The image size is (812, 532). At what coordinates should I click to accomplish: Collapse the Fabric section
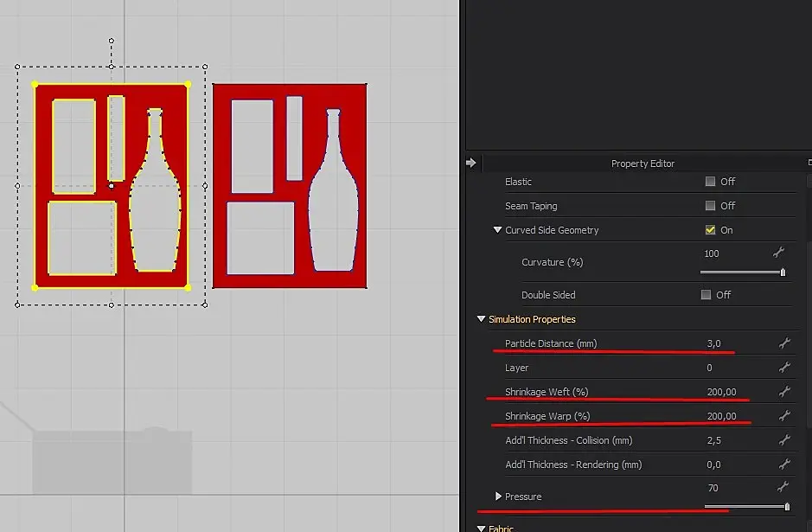pos(481,528)
